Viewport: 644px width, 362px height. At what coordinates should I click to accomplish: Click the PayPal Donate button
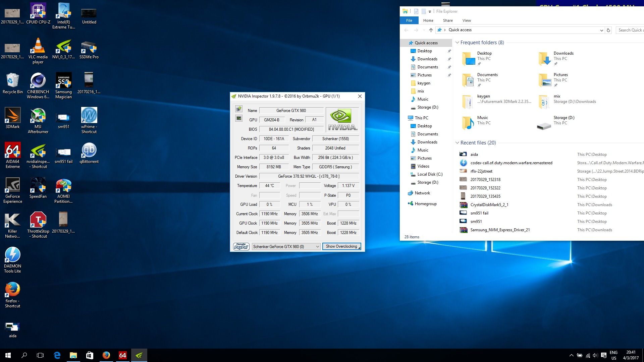[x=241, y=247]
